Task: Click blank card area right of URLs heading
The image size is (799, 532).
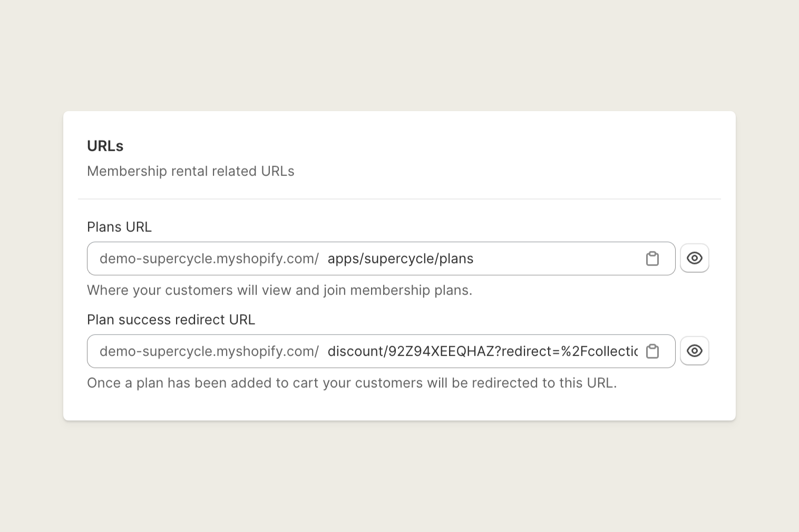Action: point(422,146)
